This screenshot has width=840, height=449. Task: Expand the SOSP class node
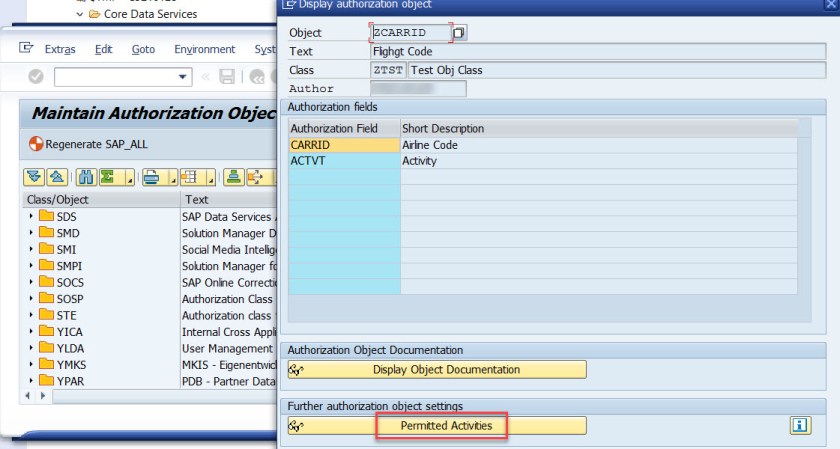click(31, 298)
